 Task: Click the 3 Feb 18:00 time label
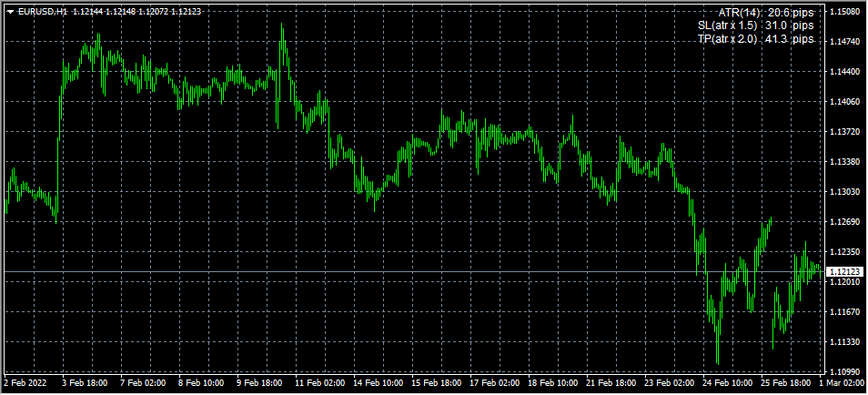86,383
